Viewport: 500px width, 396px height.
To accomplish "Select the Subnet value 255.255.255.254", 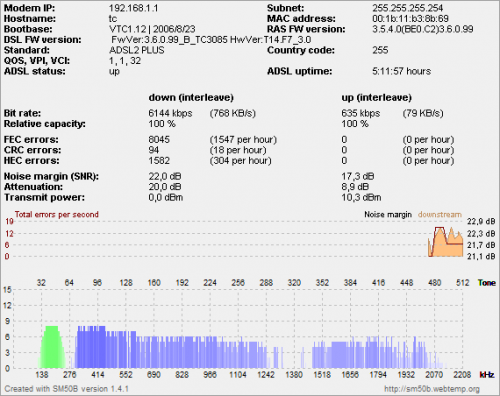I will pyautogui.click(x=407, y=8).
